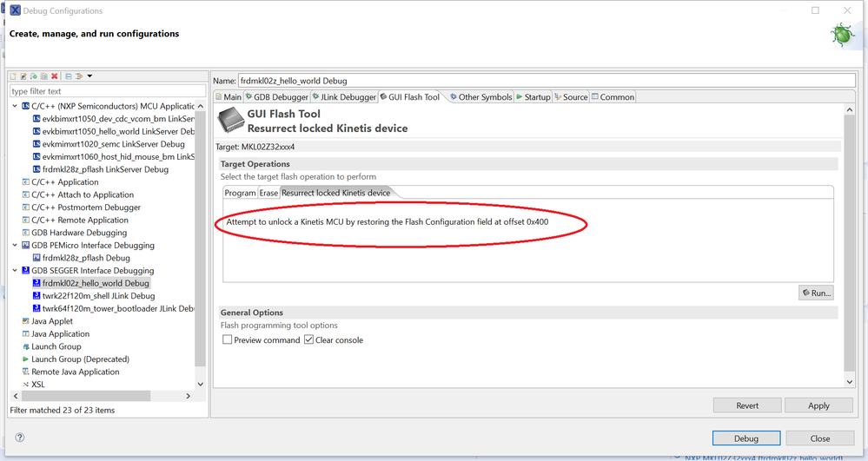868x461 pixels.
Task: Click Collapse All toolbar icon
Action: tap(69, 76)
